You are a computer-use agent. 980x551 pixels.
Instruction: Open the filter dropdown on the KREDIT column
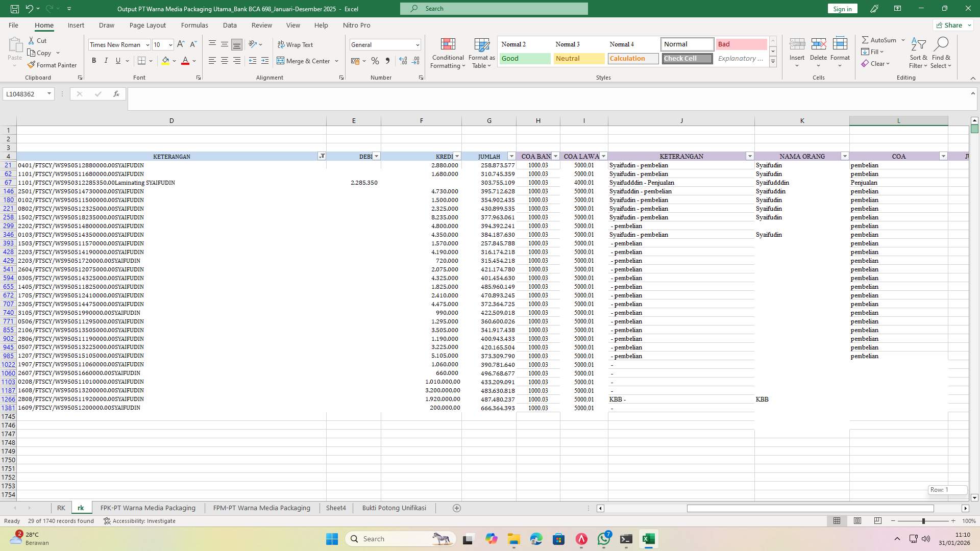456,156
